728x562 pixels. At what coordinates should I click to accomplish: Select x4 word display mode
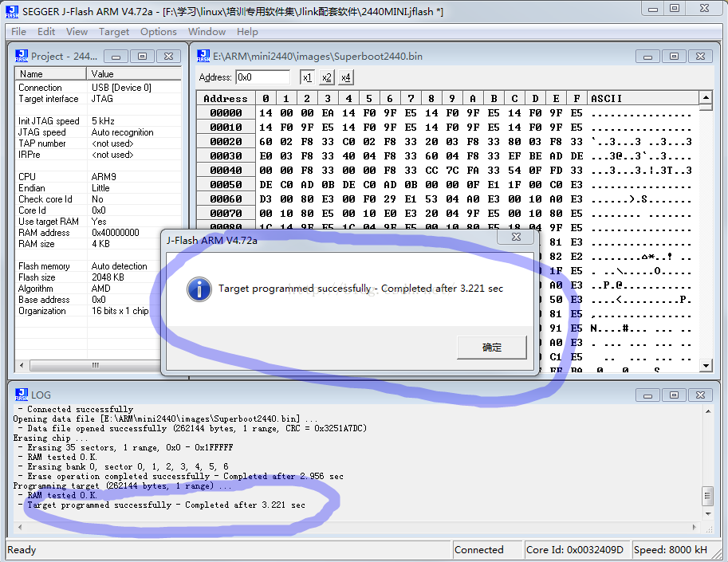(345, 77)
